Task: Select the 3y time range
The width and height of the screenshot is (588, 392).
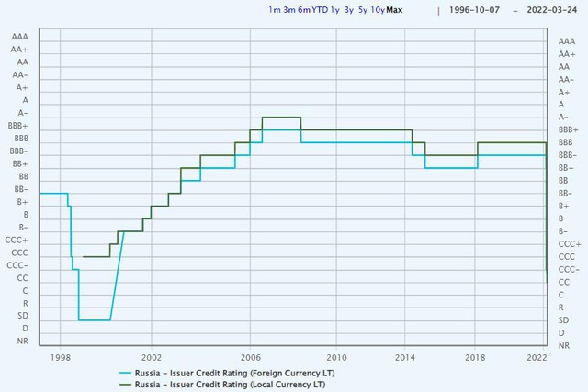Action: coord(349,10)
